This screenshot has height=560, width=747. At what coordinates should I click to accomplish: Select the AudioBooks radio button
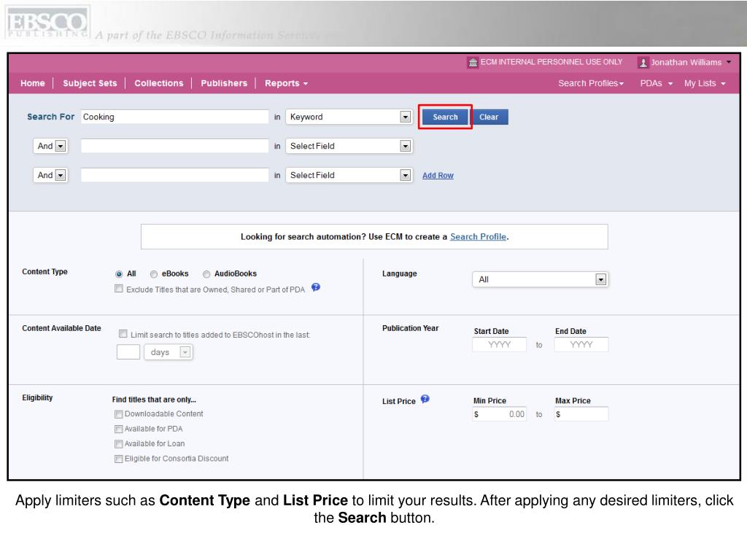[206, 274]
